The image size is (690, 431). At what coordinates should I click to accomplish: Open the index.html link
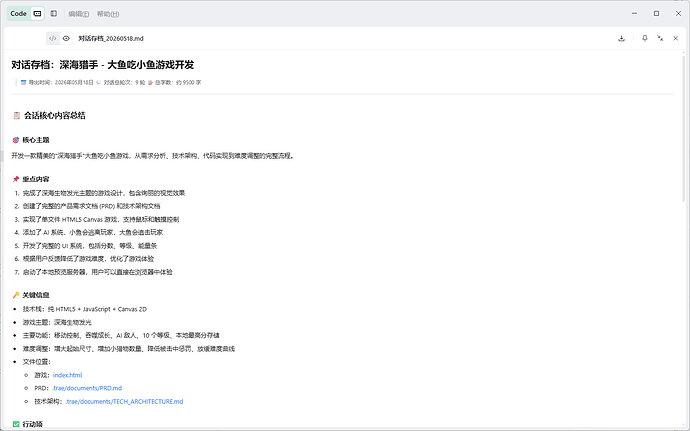point(67,375)
